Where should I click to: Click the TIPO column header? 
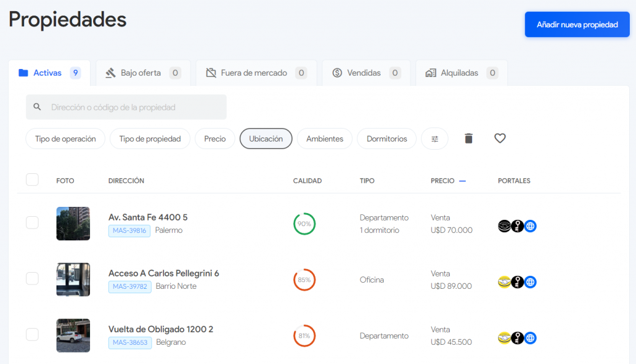367,181
